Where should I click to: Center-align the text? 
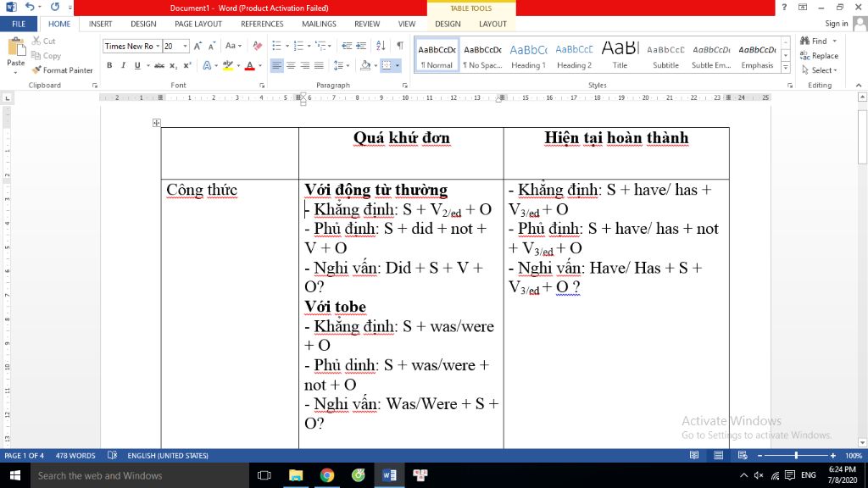click(x=291, y=65)
